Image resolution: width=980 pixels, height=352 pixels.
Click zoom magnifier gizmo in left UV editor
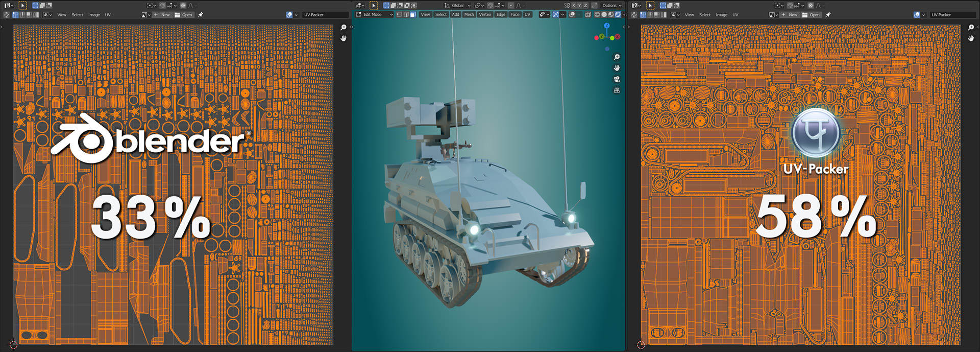tap(344, 28)
